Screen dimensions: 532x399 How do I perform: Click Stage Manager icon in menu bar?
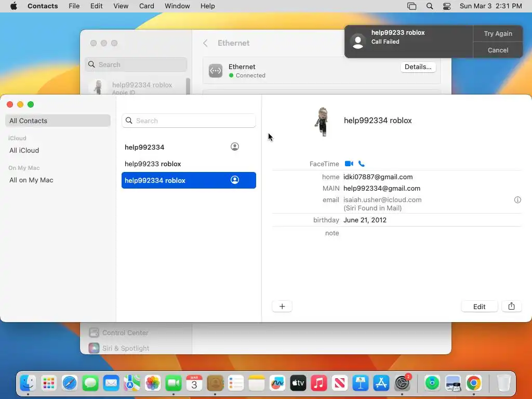pyautogui.click(x=411, y=6)
